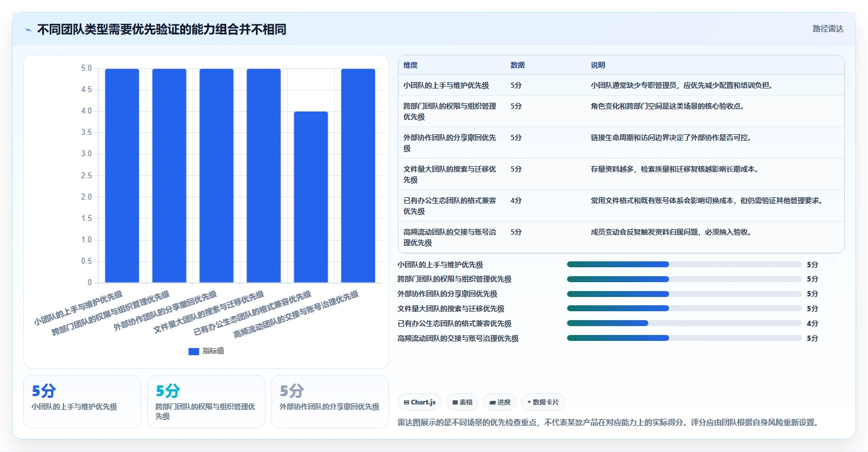
Task: Click the progress bar for 文件量大团队的搜索与迁移优先级
Action: click(684, 308)
